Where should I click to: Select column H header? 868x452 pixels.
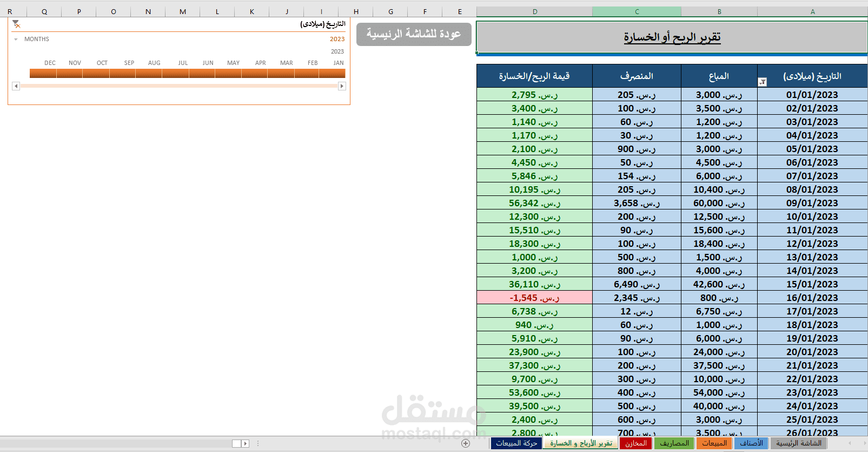pos(356,11)
